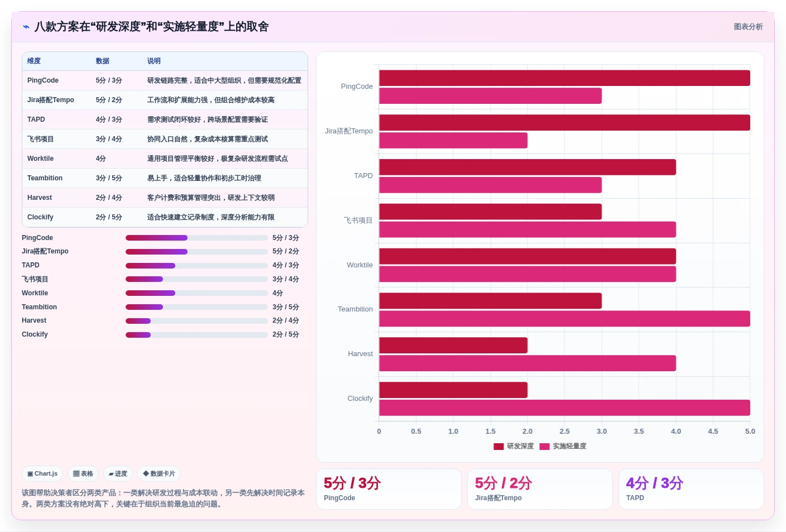Image resolution: width=786 pixels, height=532 pixels.
Task: Open the Jira搭配Tempo 5分 / 2分 data card
Action: tap(540, 489)
